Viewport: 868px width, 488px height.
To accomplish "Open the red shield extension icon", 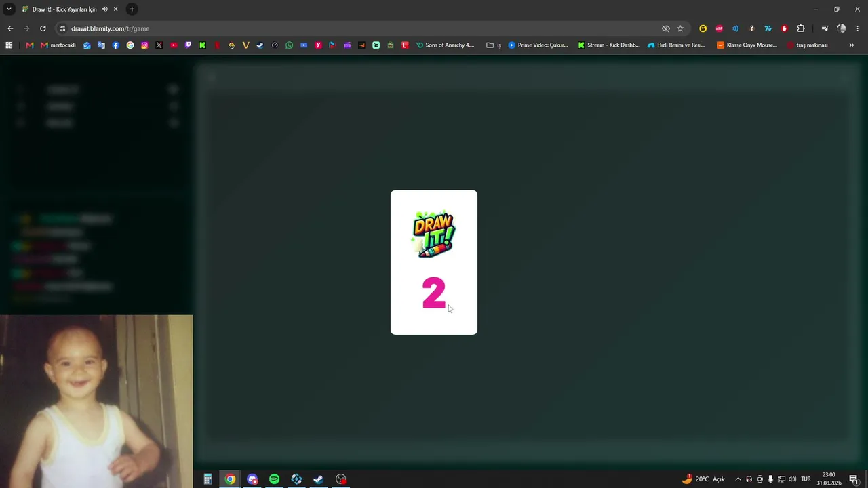I will click(x=784, y=28).
